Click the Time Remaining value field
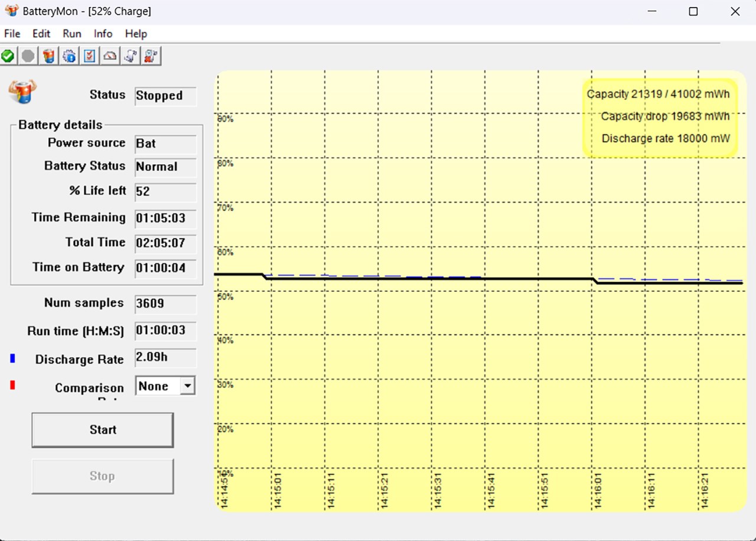Viewport: 756px width, 541px height. 165,218
